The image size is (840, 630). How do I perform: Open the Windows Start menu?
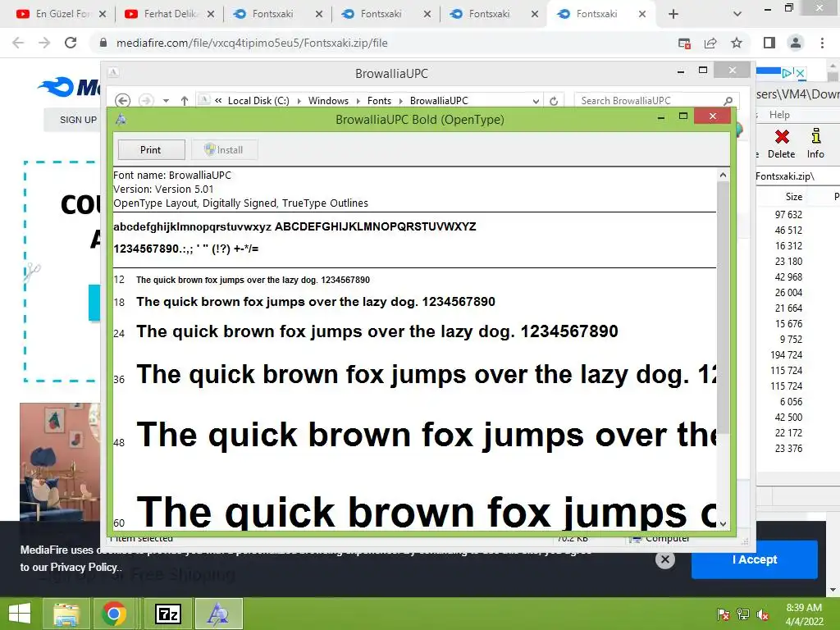click(20, 614)
